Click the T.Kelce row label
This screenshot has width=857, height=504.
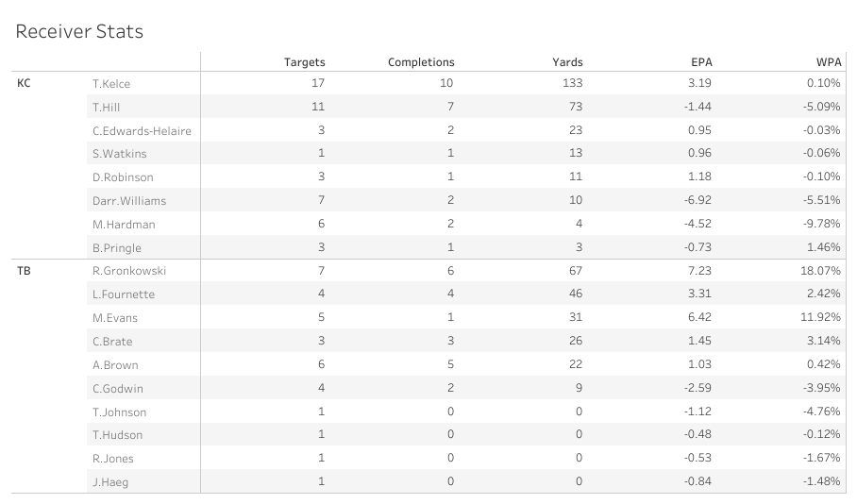[111, 84]
